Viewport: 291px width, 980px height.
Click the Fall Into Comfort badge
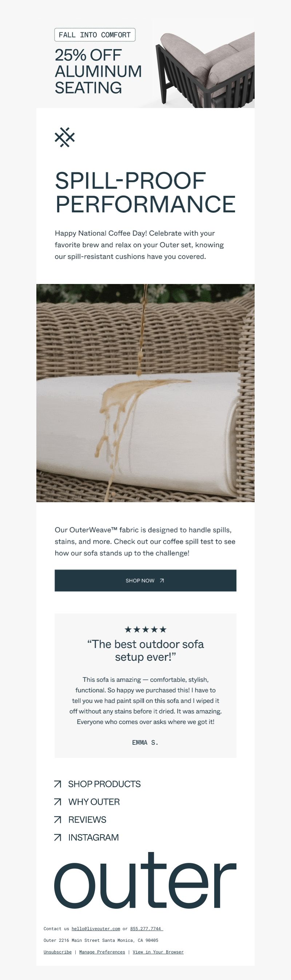point(95,35)
